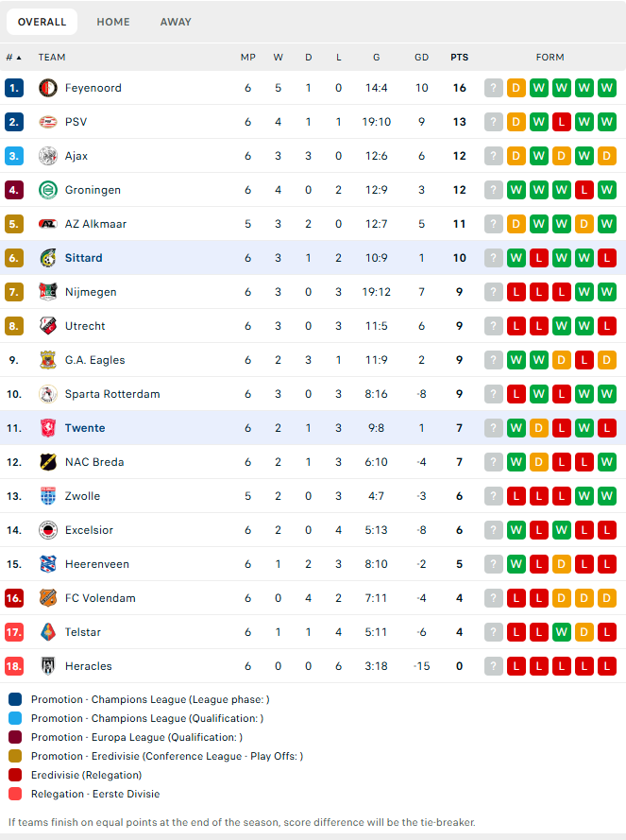This screenshot has width=626, height=840.
Task: Click the PSV club logo
Action: (x=48, y=122)
